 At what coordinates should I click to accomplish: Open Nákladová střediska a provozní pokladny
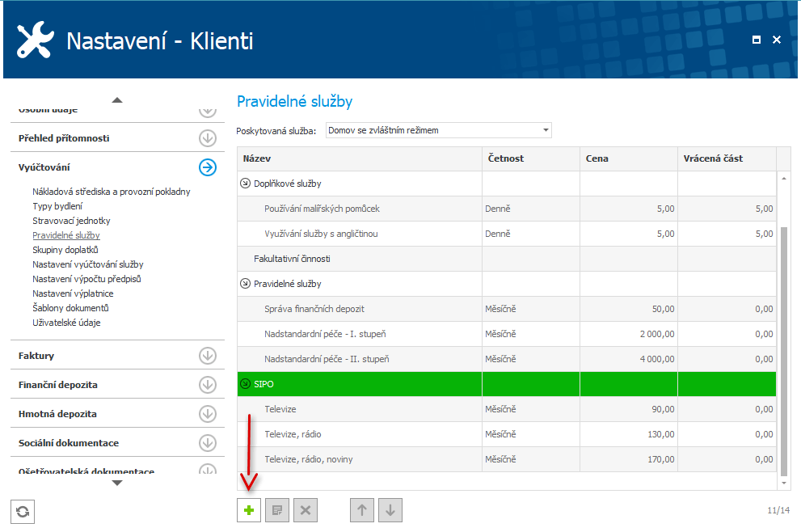pyautogui.click(x=112, y=192)
